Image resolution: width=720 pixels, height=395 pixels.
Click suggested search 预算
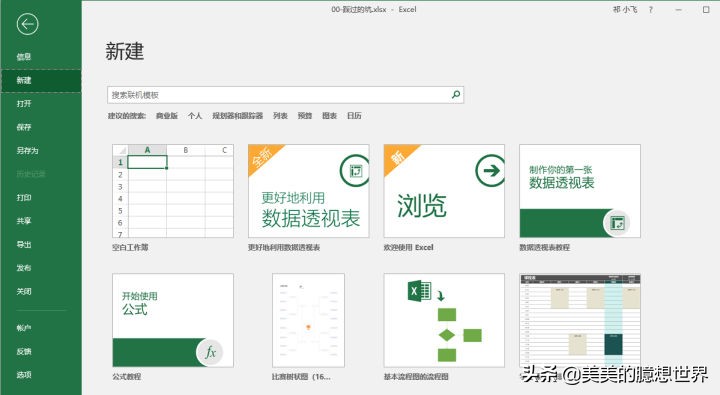(x=305, y=116)
